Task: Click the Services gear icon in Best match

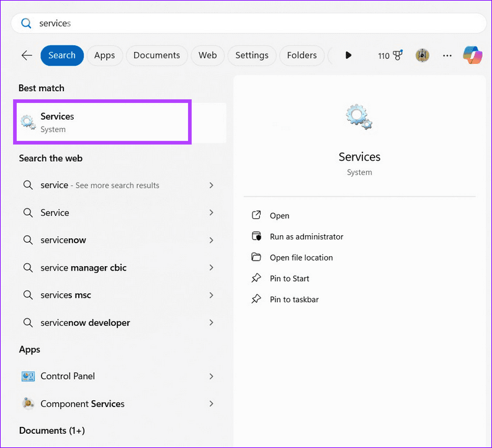Action: pyautogui.click(x=29, y=122)
